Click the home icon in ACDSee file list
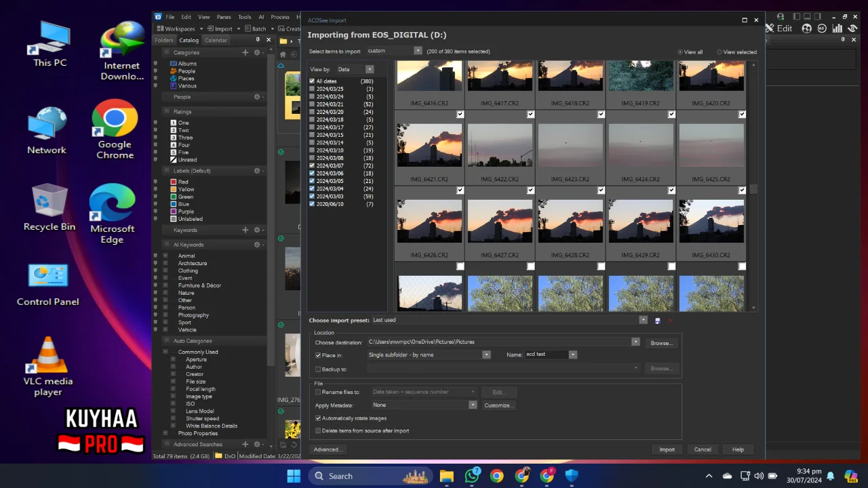The image size is (868, 488). click(283, 54)
